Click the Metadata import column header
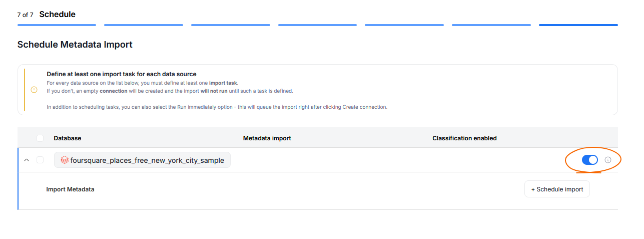644x239 pixels. (267, 138)
